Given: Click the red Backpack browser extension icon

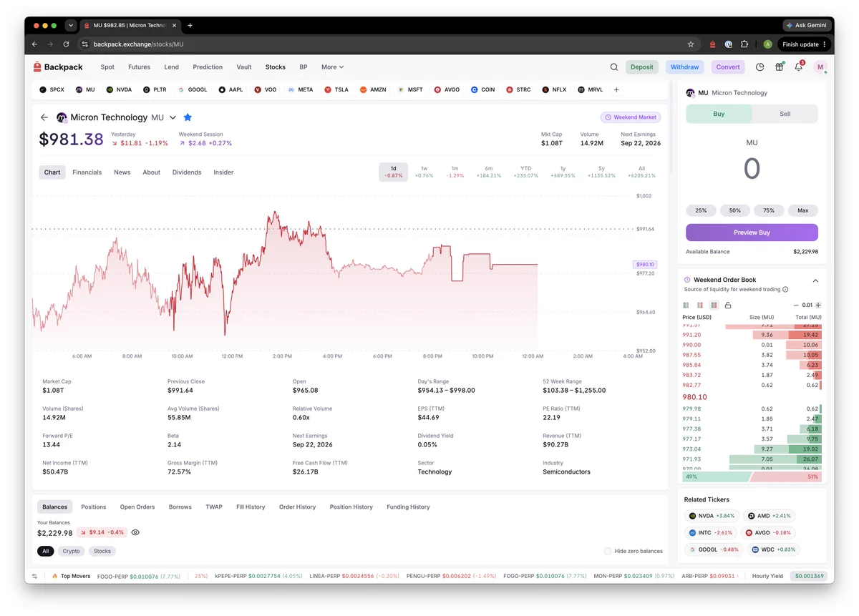Looking at the screenshot, I should (712, 44).
